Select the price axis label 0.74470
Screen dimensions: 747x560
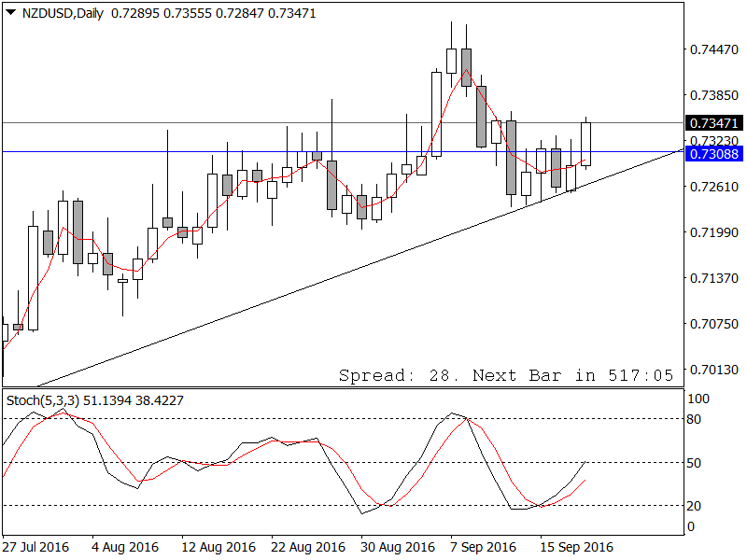(714, 49)
